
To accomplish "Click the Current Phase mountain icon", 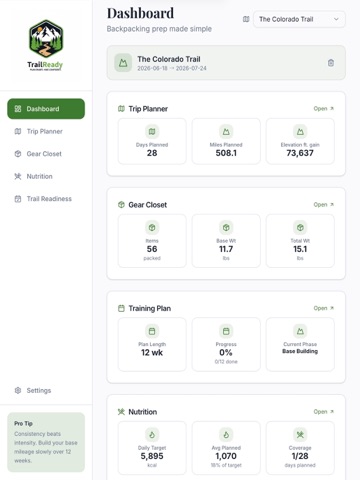I will (x=300, y=331).
